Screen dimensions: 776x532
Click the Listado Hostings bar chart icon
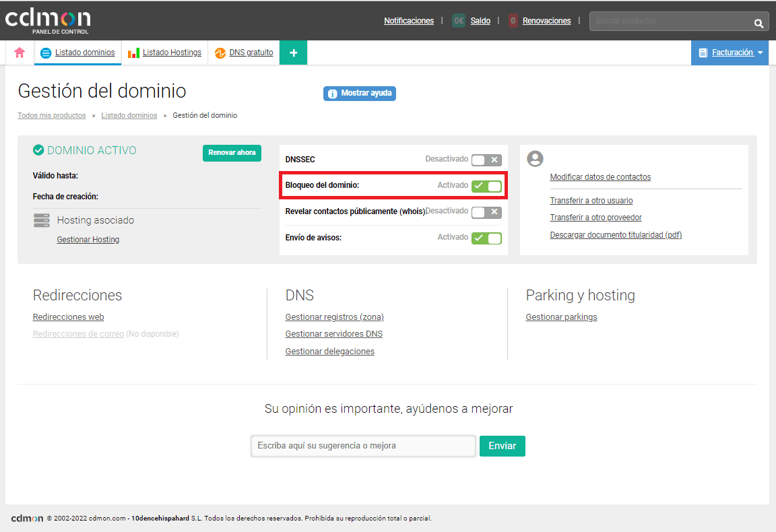[133, 53]
